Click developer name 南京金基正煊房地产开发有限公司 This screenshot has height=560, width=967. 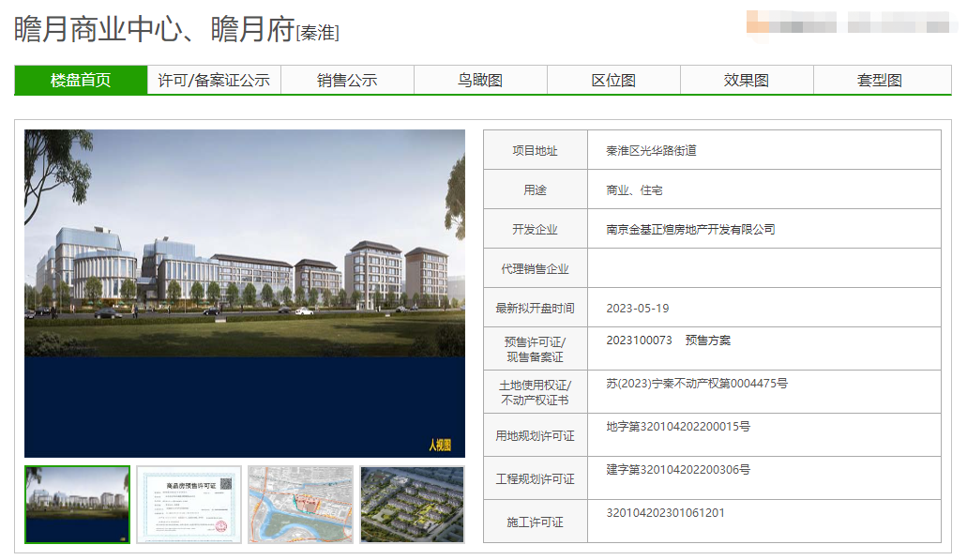point(690,230)
